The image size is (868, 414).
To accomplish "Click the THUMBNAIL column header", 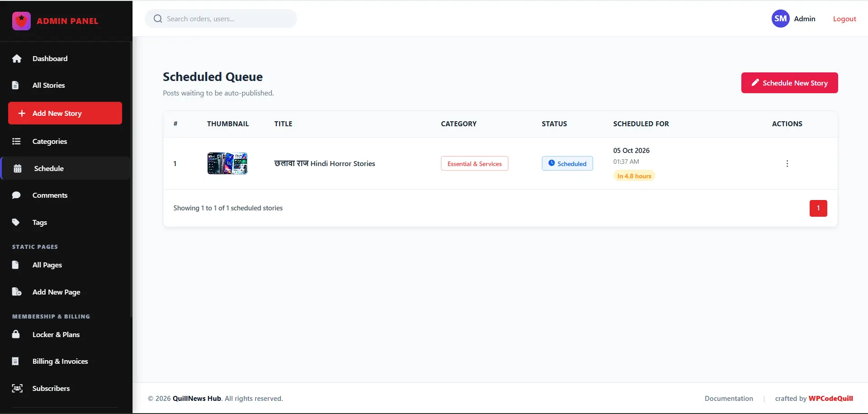I will 228,124.
